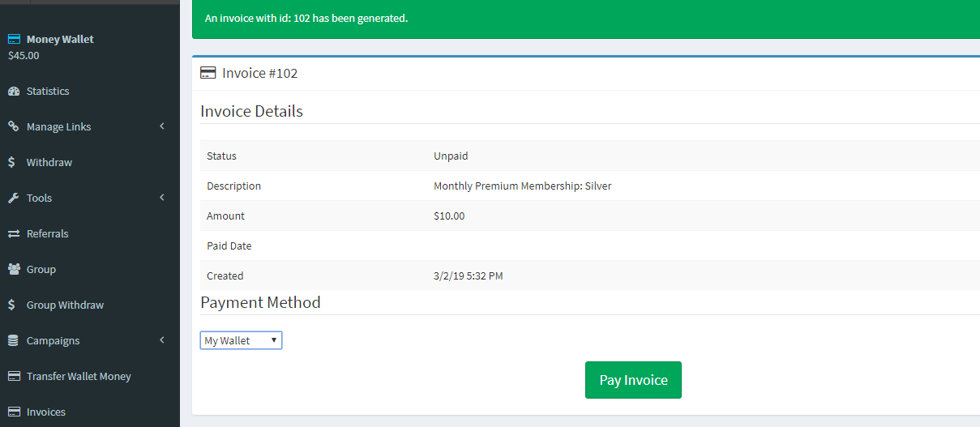
Task: Click the created date 3/2/19 5:32 PM
Action: (x=469, y=275)
